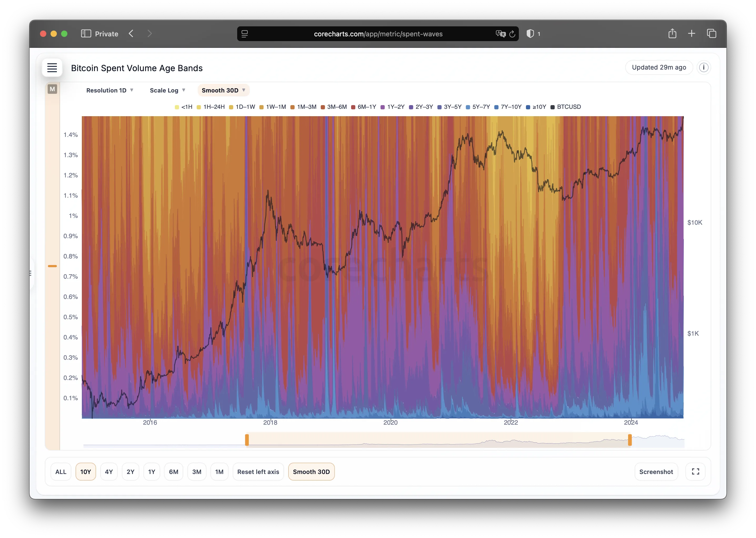Screen dimensions: 756x538
Task: Open the hamburger menu icon
Action: (x=52, y=68)
